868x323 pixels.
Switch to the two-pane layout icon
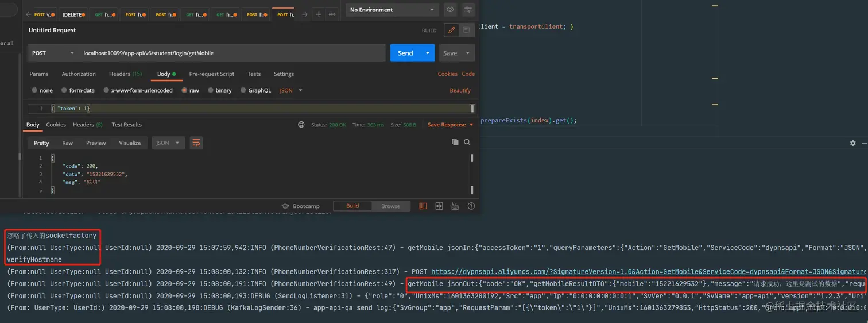pyautogui.click(x=439, y=206)
